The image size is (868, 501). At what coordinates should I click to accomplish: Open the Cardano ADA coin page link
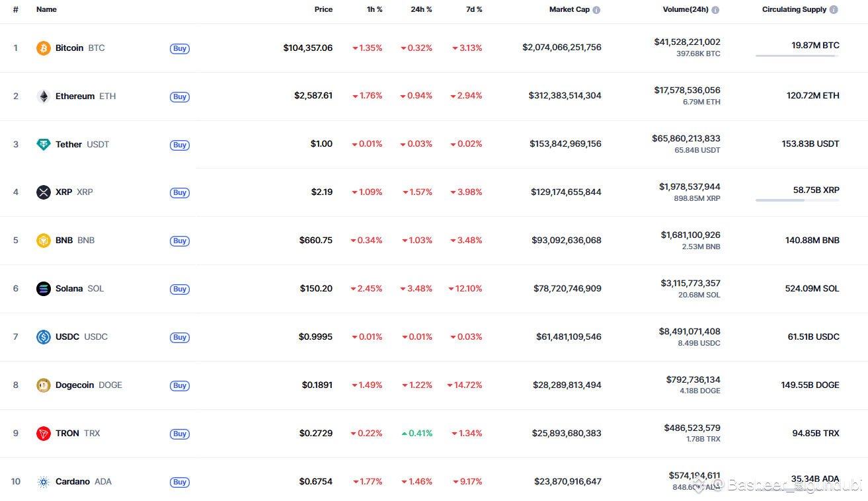coord(73,482)
